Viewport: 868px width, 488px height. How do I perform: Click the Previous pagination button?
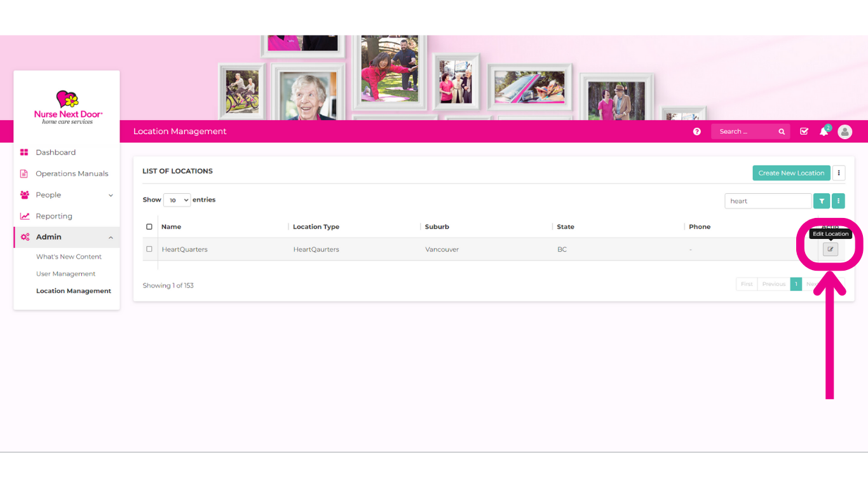[x=774, y=284]
